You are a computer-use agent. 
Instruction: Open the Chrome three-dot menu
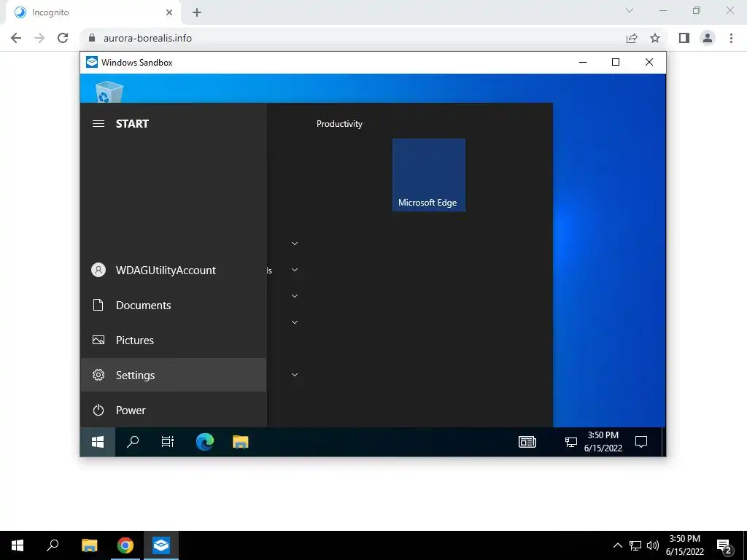[x=731, y=38]
